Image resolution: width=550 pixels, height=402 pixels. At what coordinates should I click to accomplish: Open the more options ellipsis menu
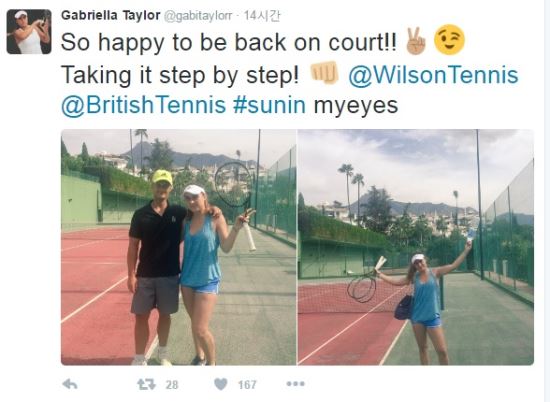coord(295,384)
